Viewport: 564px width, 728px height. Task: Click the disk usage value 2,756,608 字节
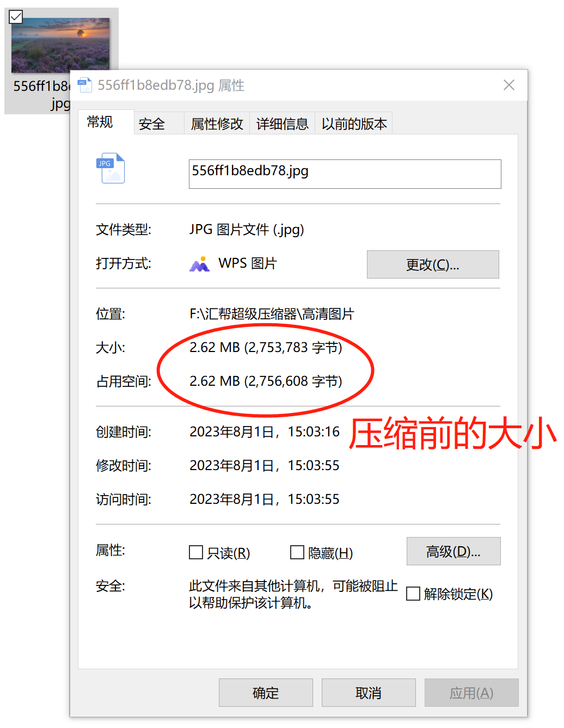(293, 381)
